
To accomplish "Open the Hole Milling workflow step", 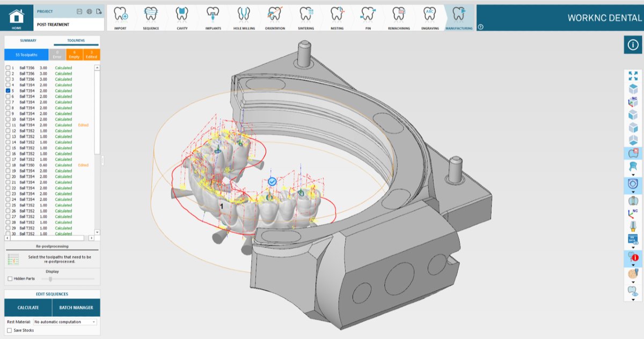I will point(244,18).
